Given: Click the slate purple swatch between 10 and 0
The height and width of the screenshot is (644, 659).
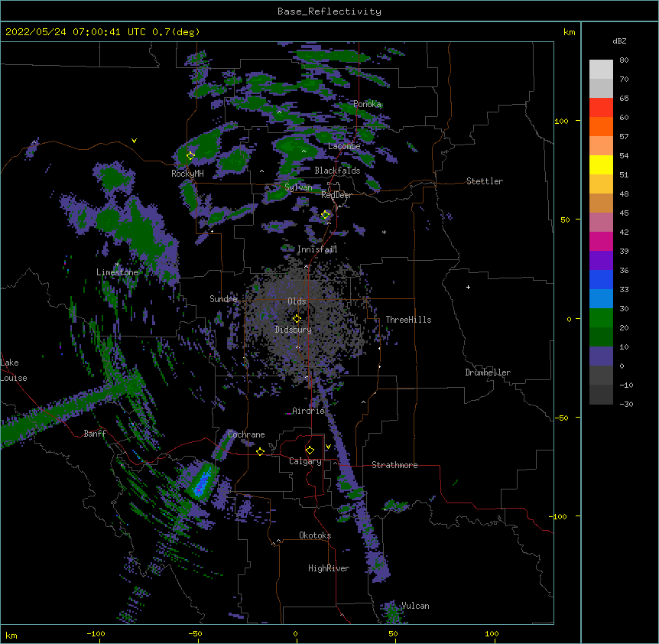Looking at the screenshot, I should 601,356.
